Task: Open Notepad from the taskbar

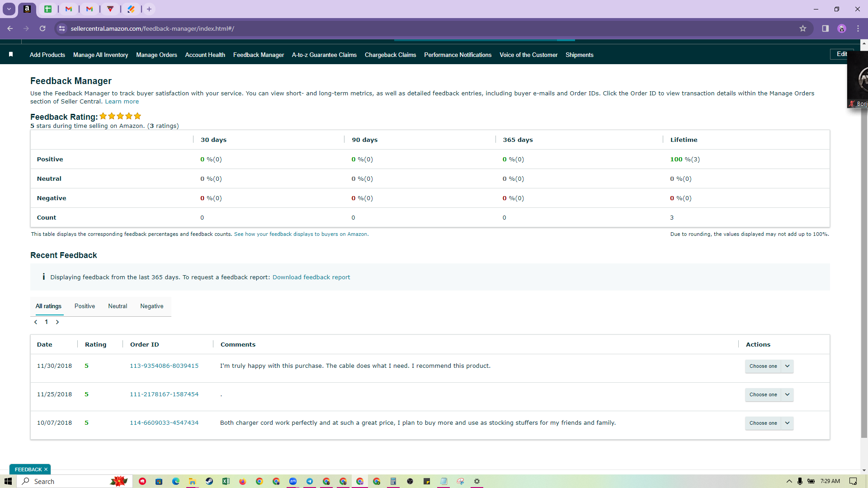Action: click(443, 481)
